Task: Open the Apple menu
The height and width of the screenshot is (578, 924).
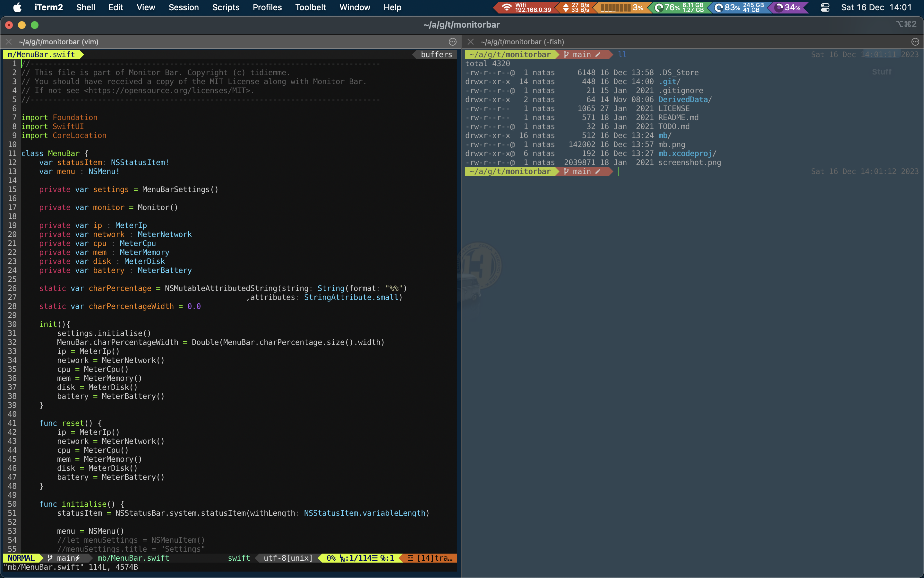Action: point(18,7)
